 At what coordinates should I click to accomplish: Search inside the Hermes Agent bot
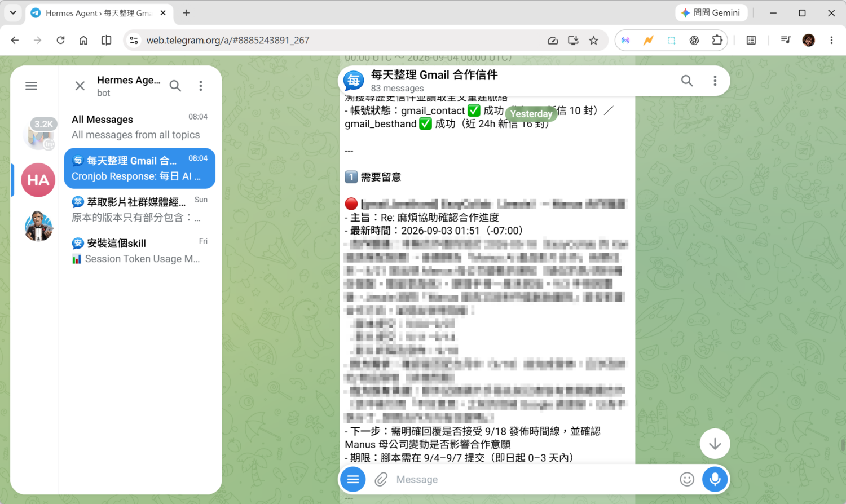pyautogui.click(x=175, y=86)
